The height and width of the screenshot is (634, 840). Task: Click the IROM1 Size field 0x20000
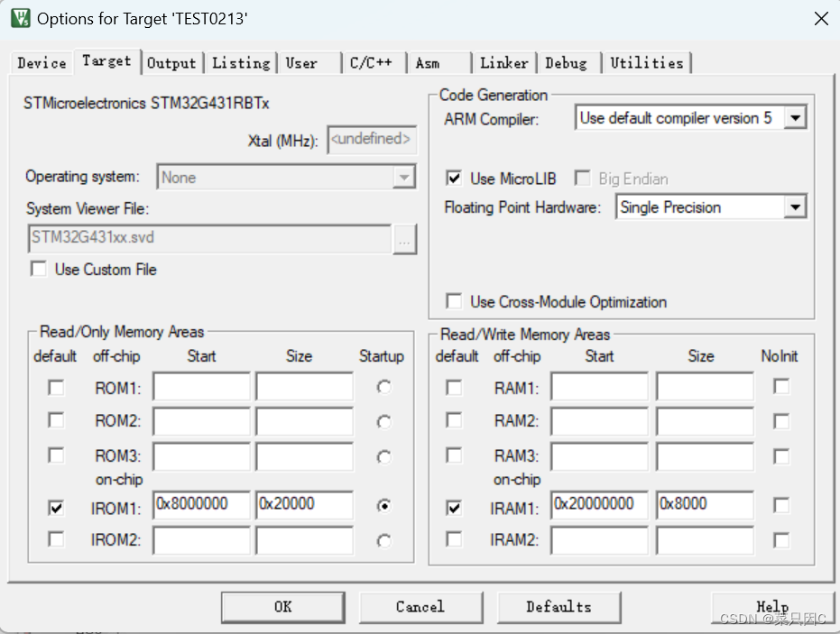click(304, 505)
